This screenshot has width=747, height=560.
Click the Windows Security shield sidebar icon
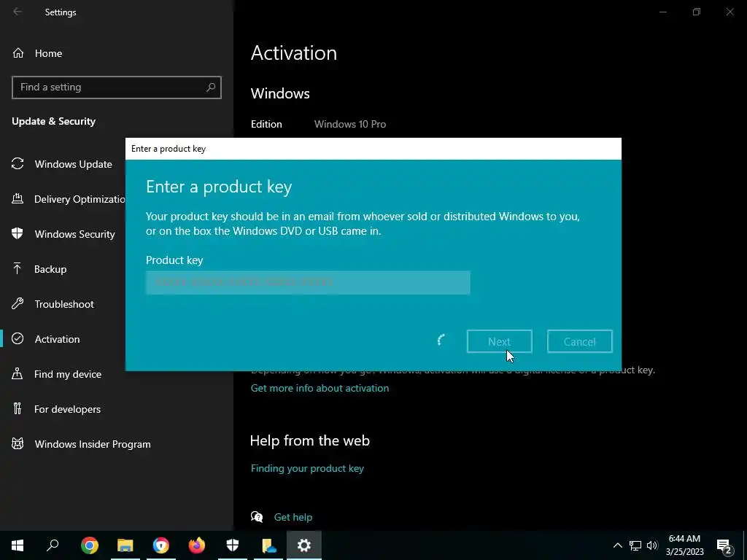click(18, 233)
